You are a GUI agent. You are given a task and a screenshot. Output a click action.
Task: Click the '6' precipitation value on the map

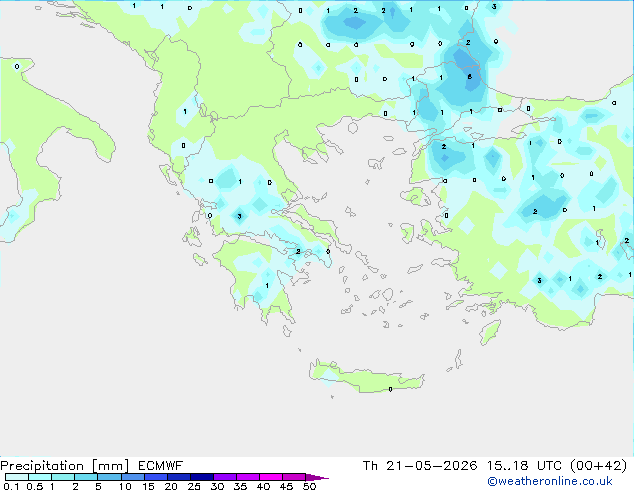[x=469, y=76]
